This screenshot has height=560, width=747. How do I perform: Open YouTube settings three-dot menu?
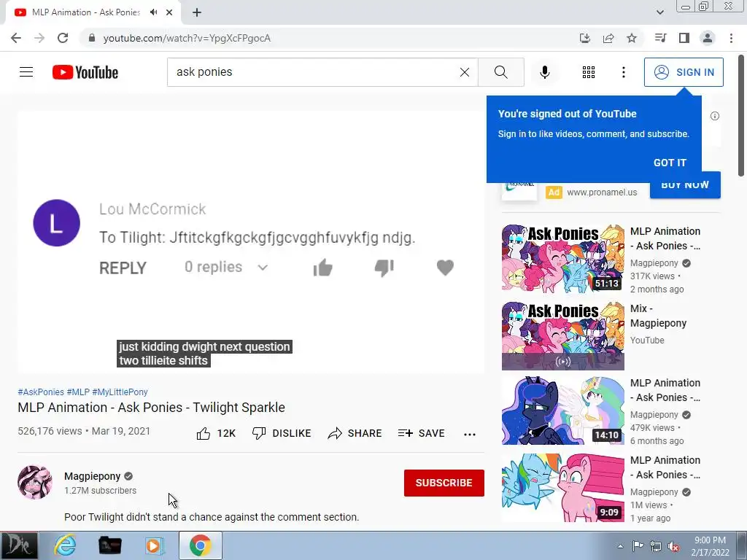[x=624, y=72]
